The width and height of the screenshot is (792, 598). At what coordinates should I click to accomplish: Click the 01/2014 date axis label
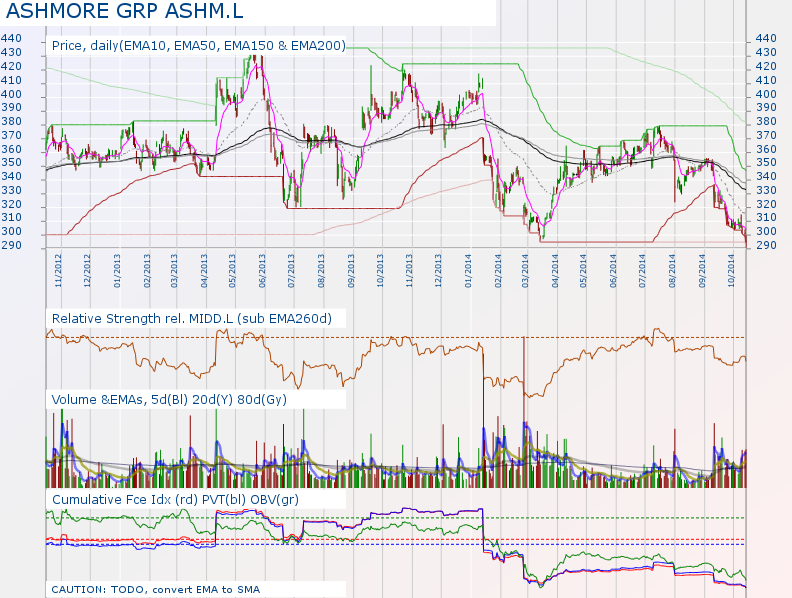pyautogui.click(x=468, y=271)
